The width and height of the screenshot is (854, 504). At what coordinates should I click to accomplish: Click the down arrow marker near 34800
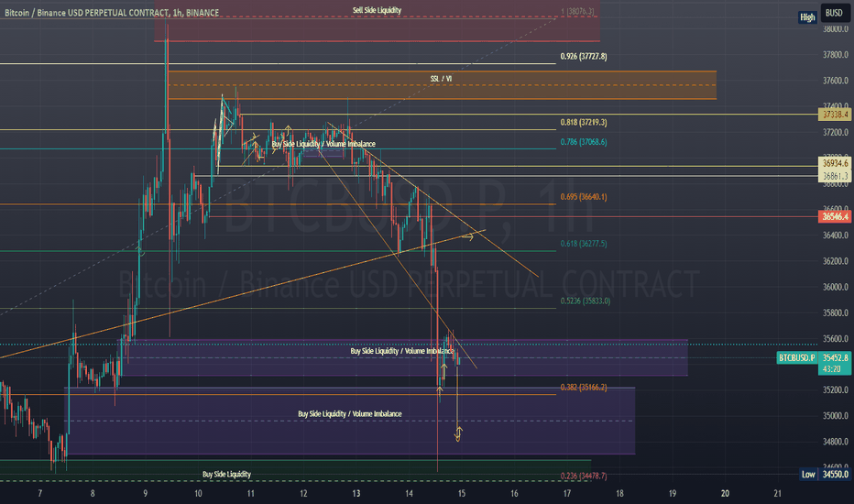click(458, 434)
